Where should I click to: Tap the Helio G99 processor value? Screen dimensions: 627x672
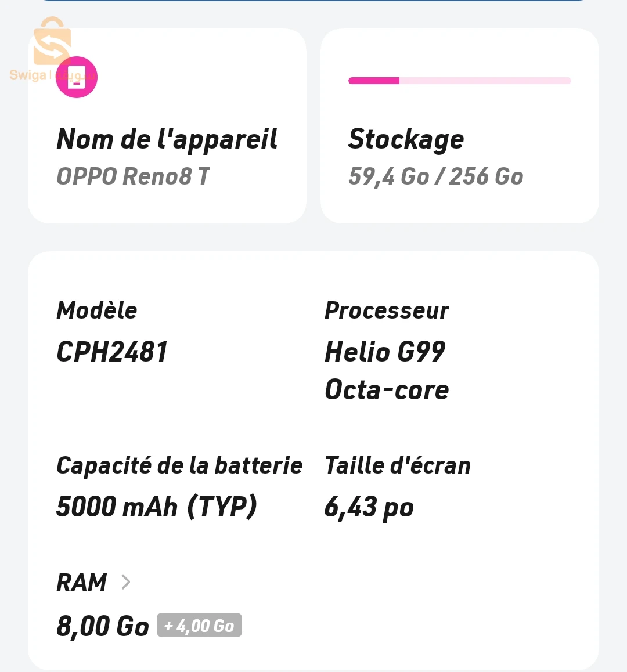[385, 352]
